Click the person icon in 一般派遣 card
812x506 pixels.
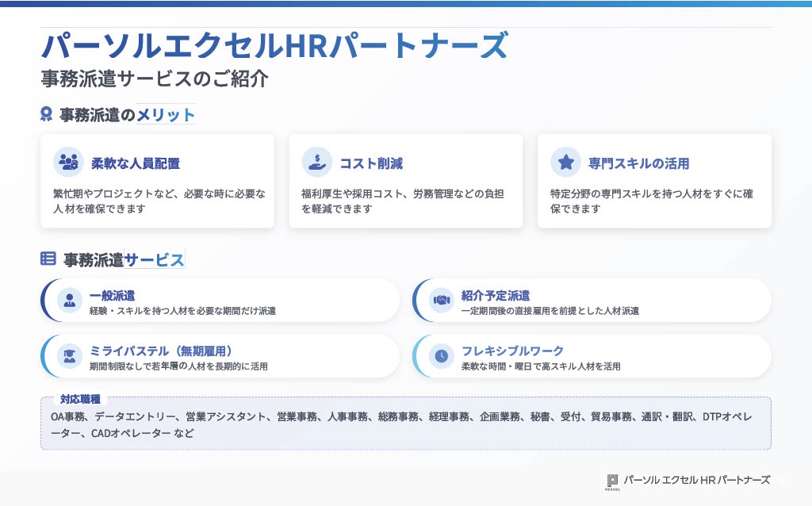[70, 301]
